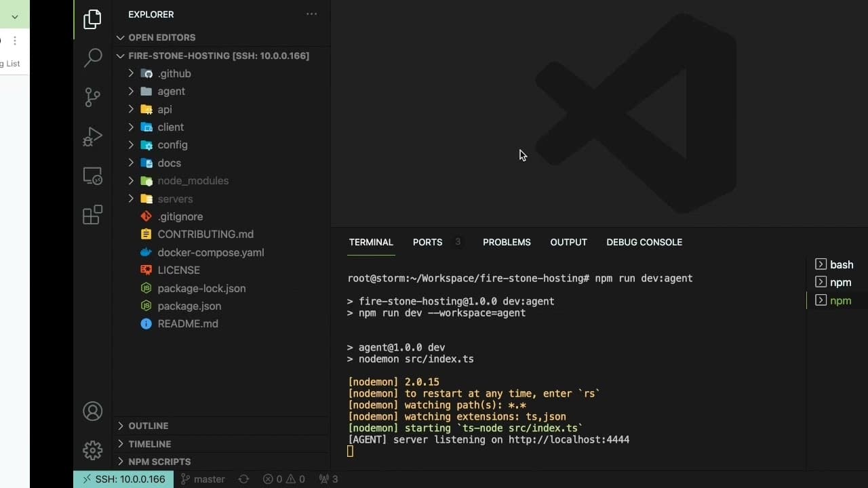This screenshot has width=868, height=488.
Task: Click the forwarded ports indicator in status bar
Action: 328,479
